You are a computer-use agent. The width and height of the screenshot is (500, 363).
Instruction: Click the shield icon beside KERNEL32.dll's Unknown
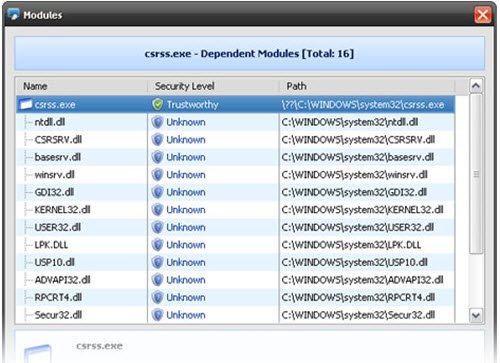[157, 210]
